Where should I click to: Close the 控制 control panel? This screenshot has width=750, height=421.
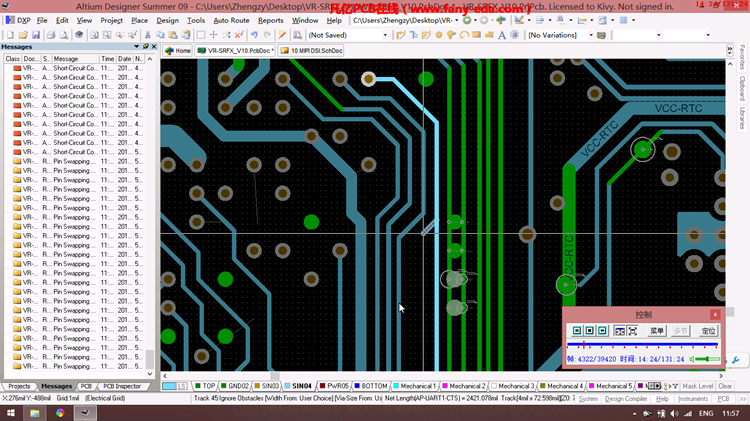(x=715, y=314)
